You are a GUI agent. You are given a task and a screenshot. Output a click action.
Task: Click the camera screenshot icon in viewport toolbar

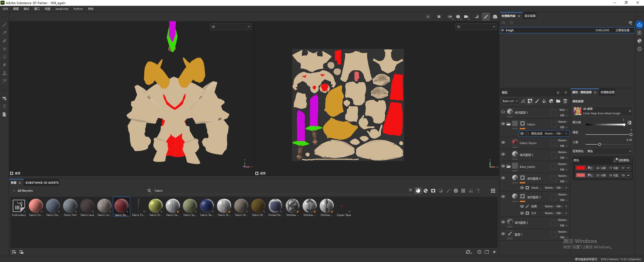[x=495, y=17]
